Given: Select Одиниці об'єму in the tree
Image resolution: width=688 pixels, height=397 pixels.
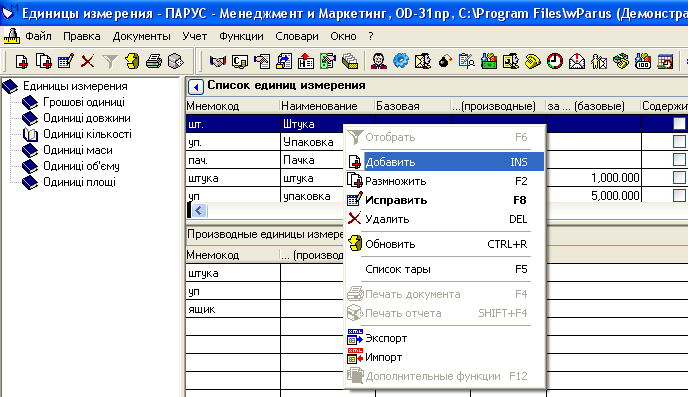Looking at the screenshot, I should pyautogui.click(x=81, y=166).
